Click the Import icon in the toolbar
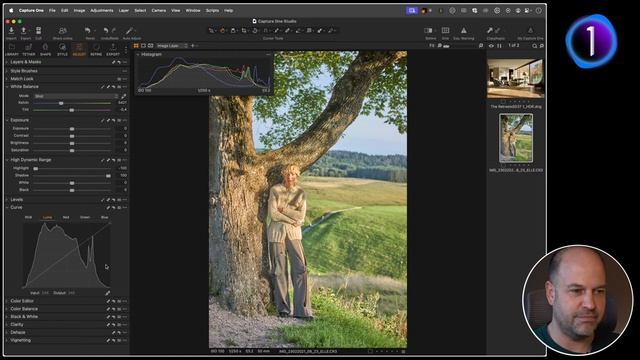This screenshot has height=360, width=640. pos(11,31)
